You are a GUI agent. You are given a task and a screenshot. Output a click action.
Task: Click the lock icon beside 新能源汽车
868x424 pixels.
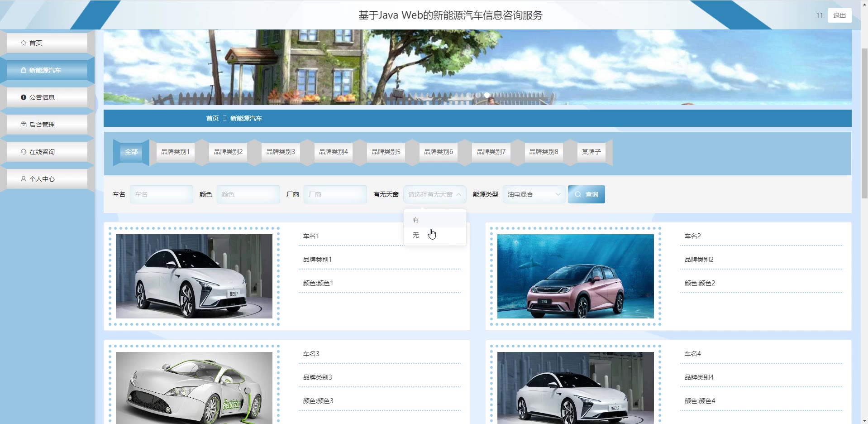pos(24,70)
